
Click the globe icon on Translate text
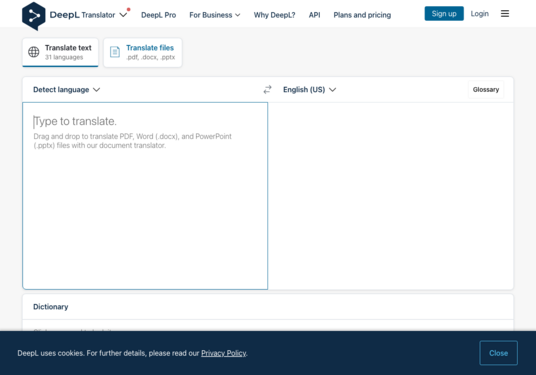pyautogui.click(x=34, y=52)
